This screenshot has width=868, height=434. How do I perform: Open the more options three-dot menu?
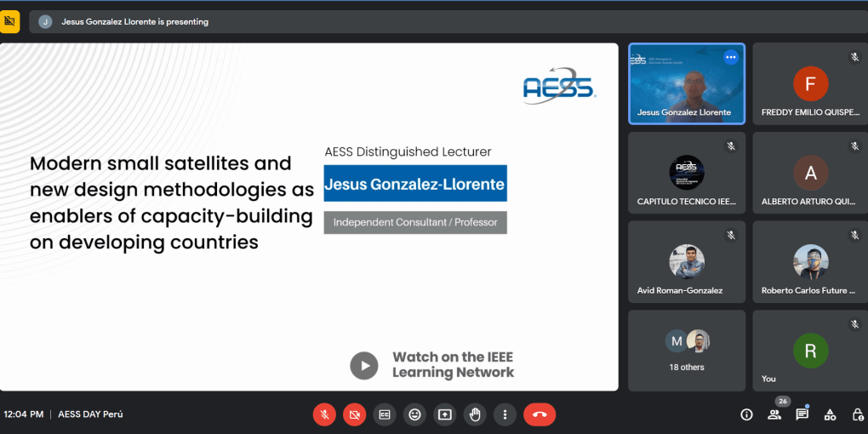(x=505, y=414)
